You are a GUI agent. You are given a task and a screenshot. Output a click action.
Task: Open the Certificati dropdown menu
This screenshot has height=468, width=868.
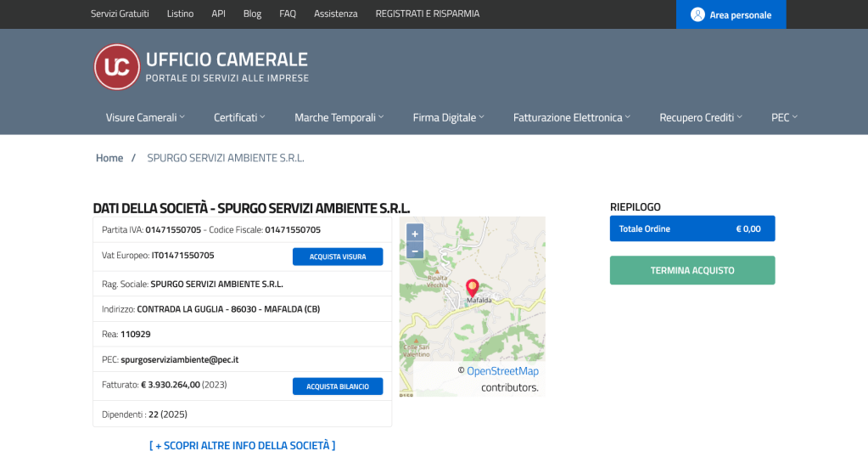pos(239,117)
